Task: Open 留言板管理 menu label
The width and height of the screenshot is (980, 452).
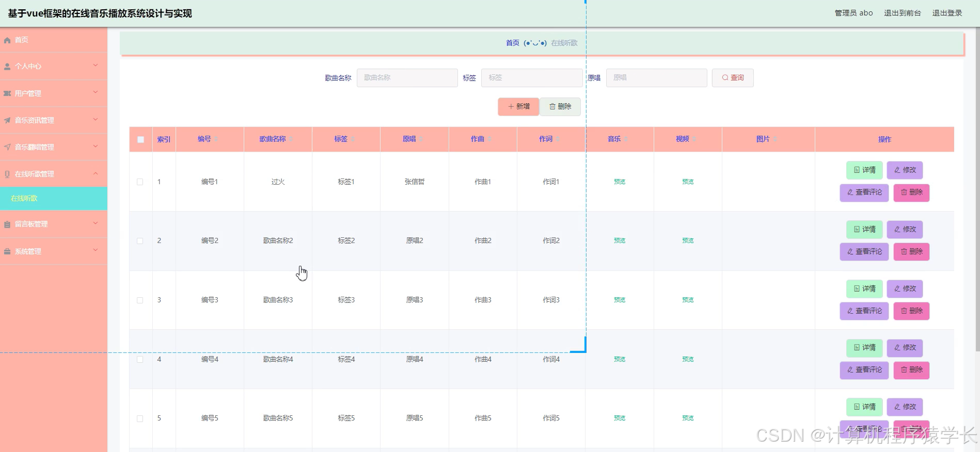Action: point(31,224)
